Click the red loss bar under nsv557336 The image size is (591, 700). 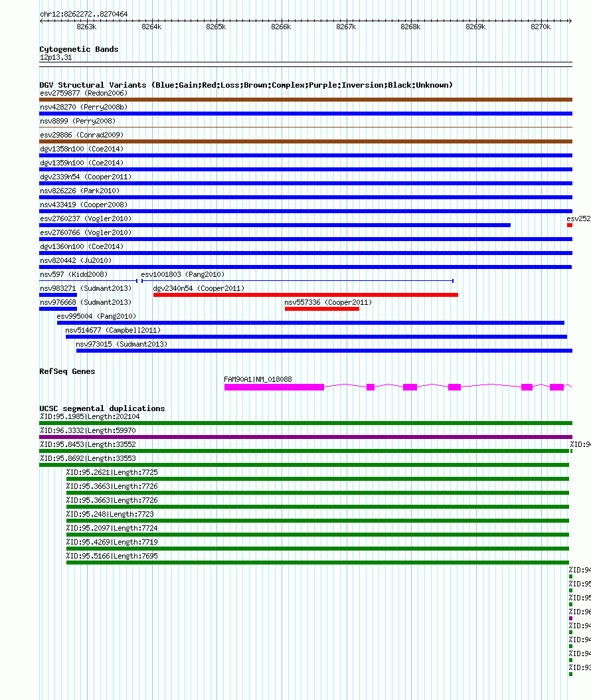click(322, 309)
